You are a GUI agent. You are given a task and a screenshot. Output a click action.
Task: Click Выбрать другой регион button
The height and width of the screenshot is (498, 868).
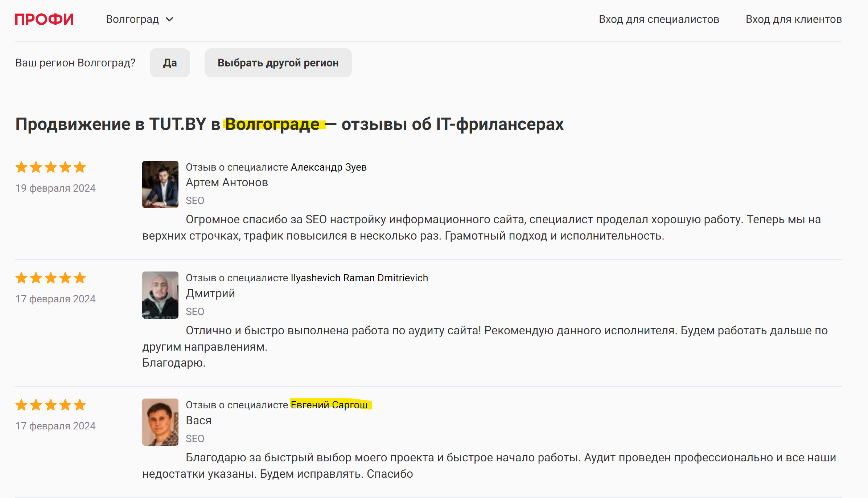point(278,63)
